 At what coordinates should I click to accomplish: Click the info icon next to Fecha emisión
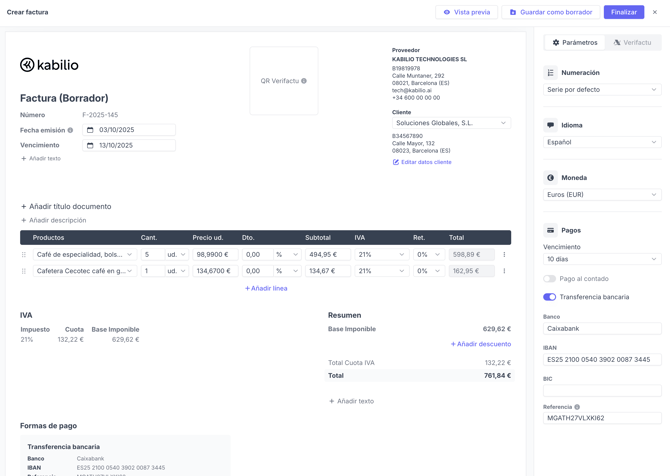70,130
